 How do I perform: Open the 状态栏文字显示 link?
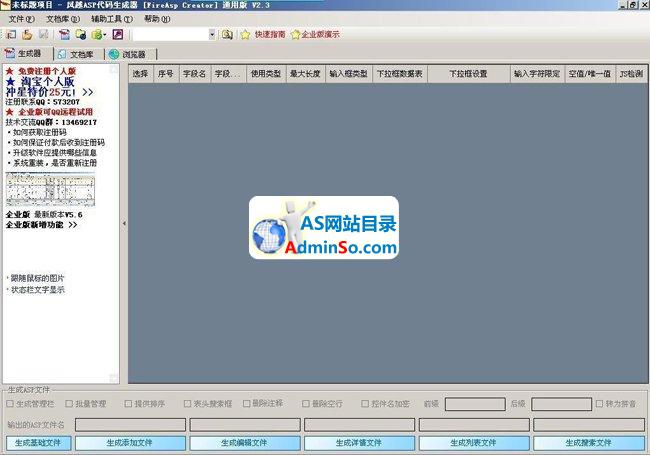[x=37, y=290]
